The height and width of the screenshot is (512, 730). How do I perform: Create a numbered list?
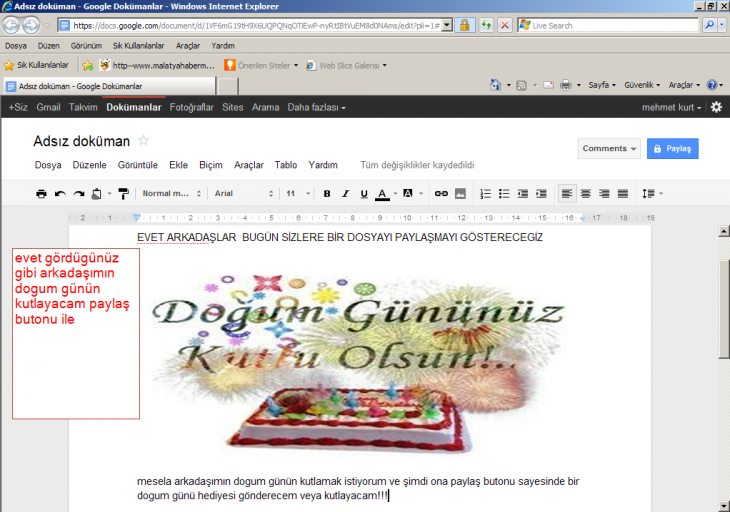[x=486, y=194]
